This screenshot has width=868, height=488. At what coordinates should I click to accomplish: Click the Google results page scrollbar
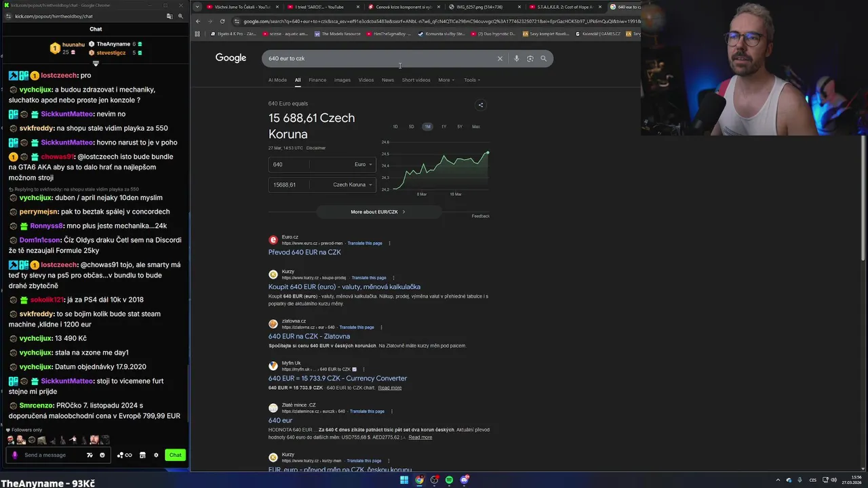point(863,197)
